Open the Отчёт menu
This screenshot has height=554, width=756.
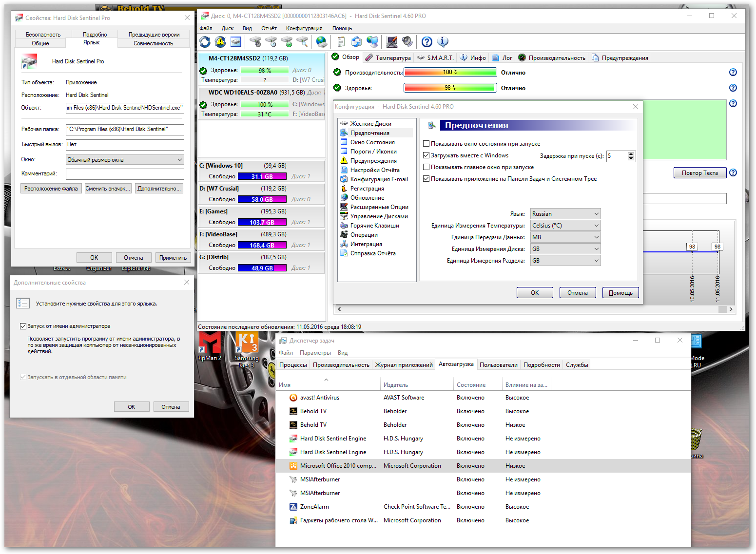coord(269,29)
